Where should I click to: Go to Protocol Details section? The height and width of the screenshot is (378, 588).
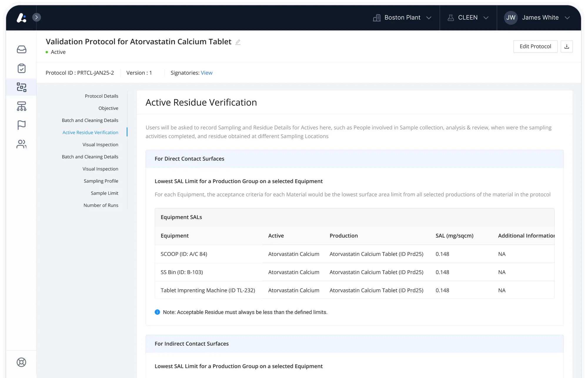(x=101, y=96)
